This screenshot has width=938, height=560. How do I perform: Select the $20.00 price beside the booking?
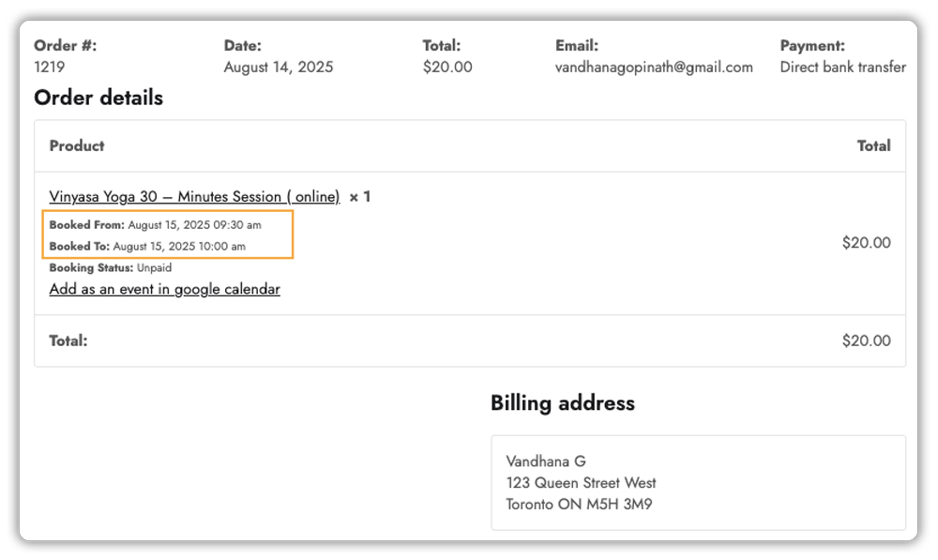(x=867, y=242)
